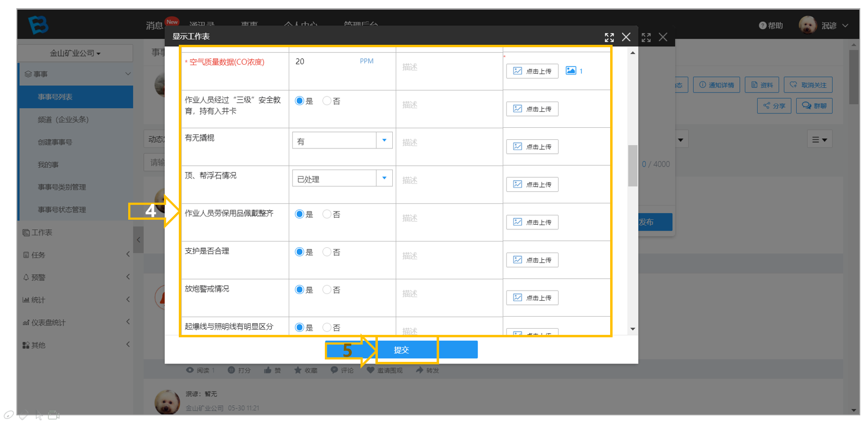Click the 分享 share button icon
This screenshot has width=868, height=425.
766,106
